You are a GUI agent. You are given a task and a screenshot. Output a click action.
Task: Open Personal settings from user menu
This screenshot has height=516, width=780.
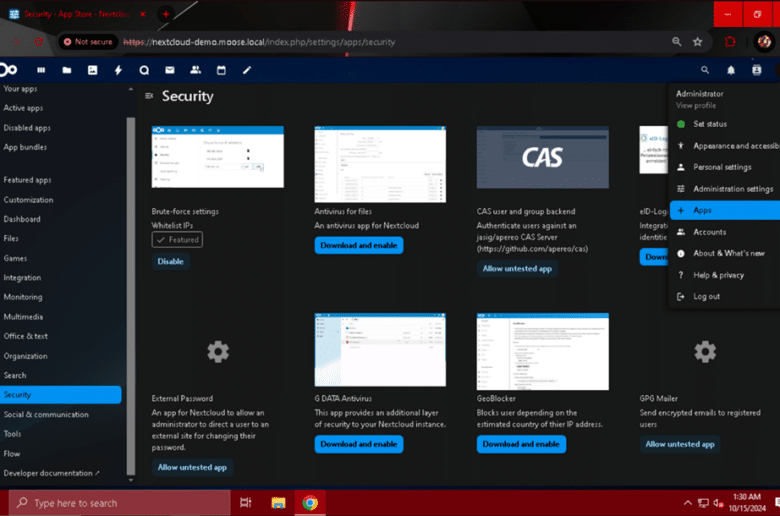(725, 167)
